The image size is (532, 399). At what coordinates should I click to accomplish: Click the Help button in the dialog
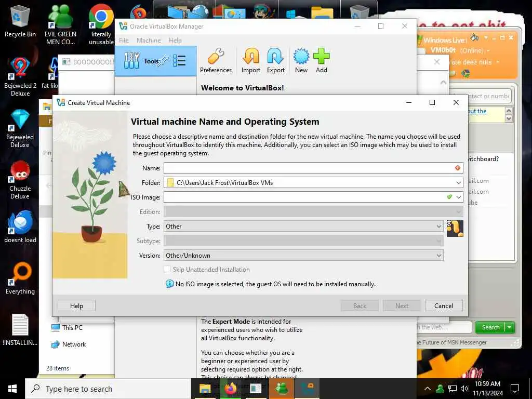pyautogui.click(x=76, y=305)
